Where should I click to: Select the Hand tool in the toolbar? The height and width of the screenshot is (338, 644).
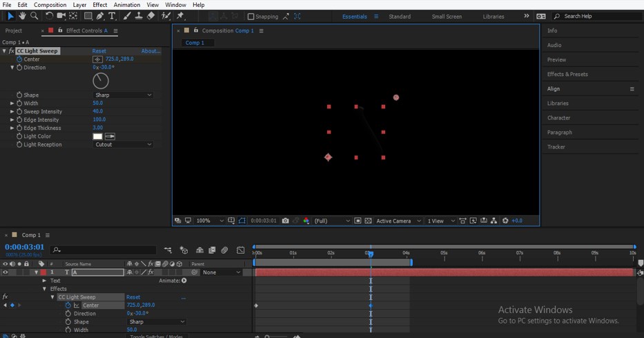[22, 16]
